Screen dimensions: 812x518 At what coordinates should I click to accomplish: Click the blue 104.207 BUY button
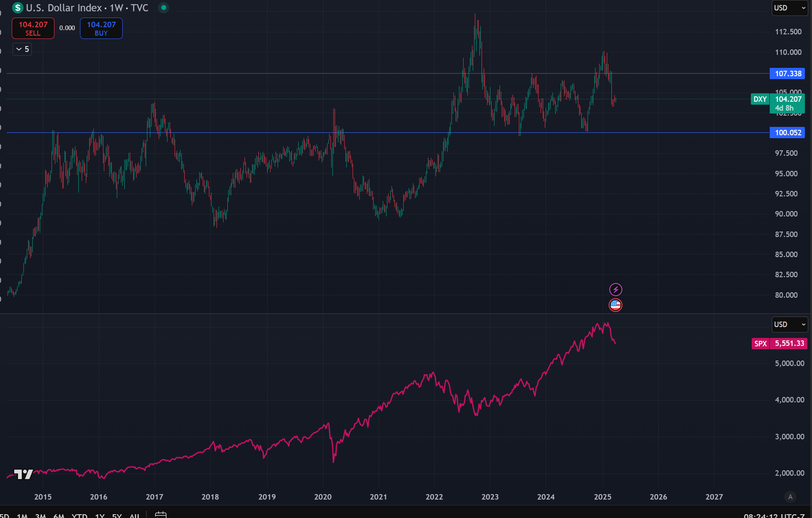pos(101,28)
